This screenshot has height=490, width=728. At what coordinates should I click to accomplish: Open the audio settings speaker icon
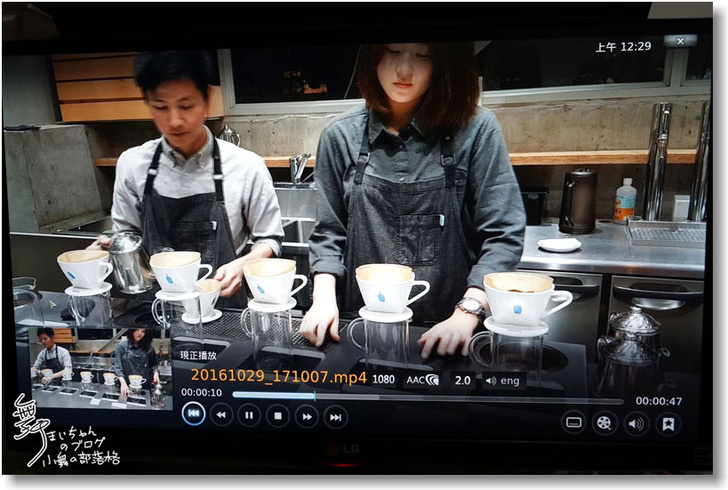(x=636, y=424)
